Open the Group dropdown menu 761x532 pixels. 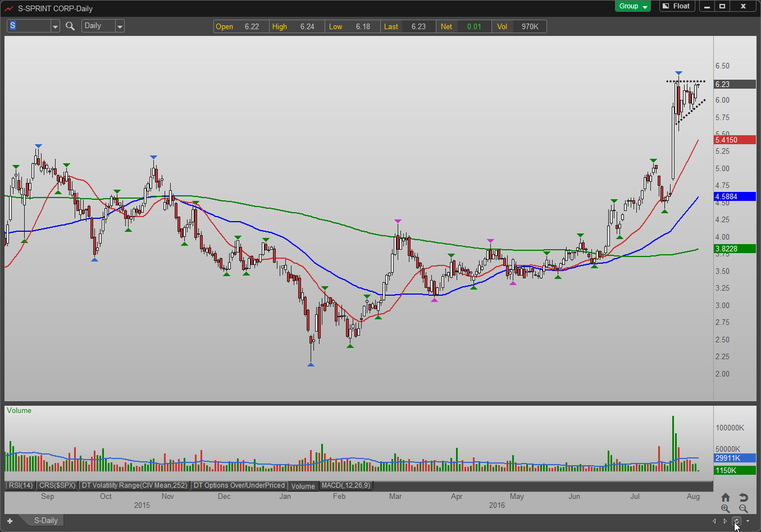tap(633, 6)
